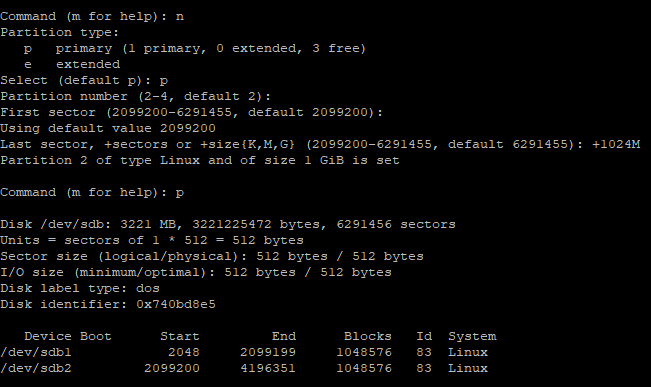Click the 'Id' column header
Screen dimensions: 651x387
coord(424,336)
